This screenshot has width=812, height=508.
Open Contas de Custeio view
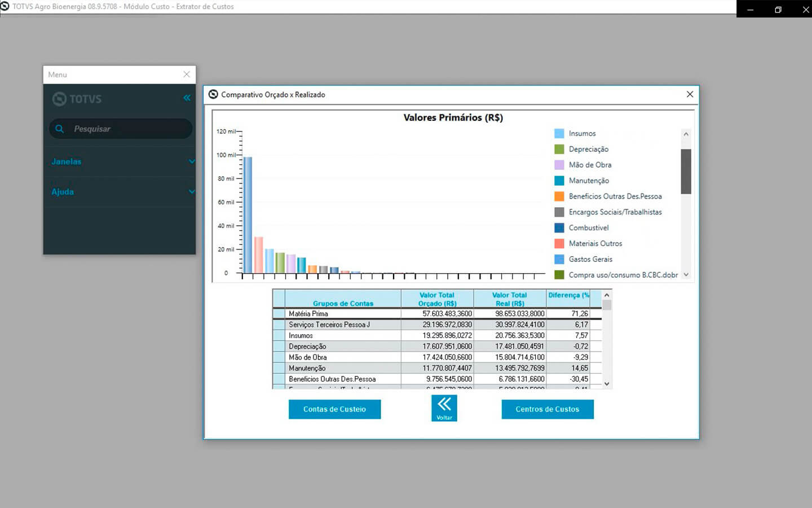334,409
